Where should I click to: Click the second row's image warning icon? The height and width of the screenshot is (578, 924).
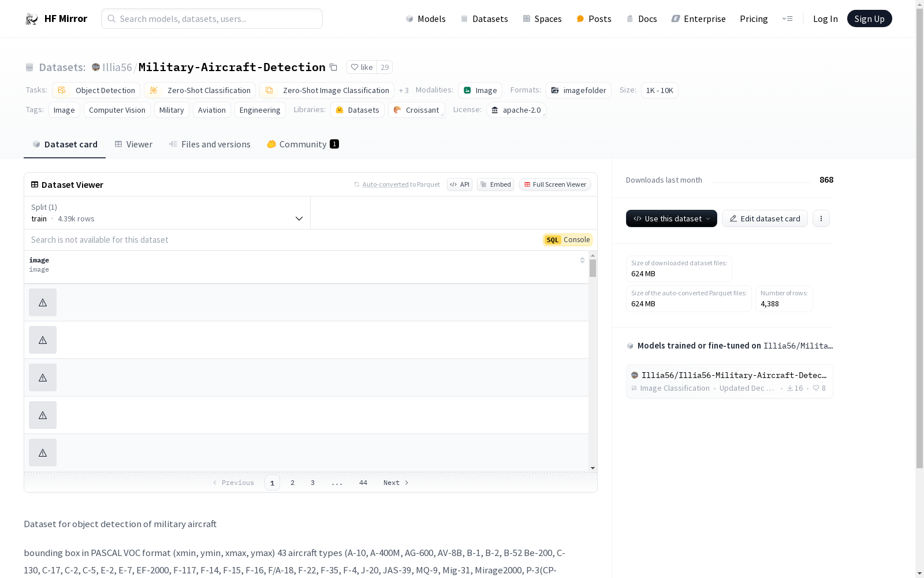43,340
